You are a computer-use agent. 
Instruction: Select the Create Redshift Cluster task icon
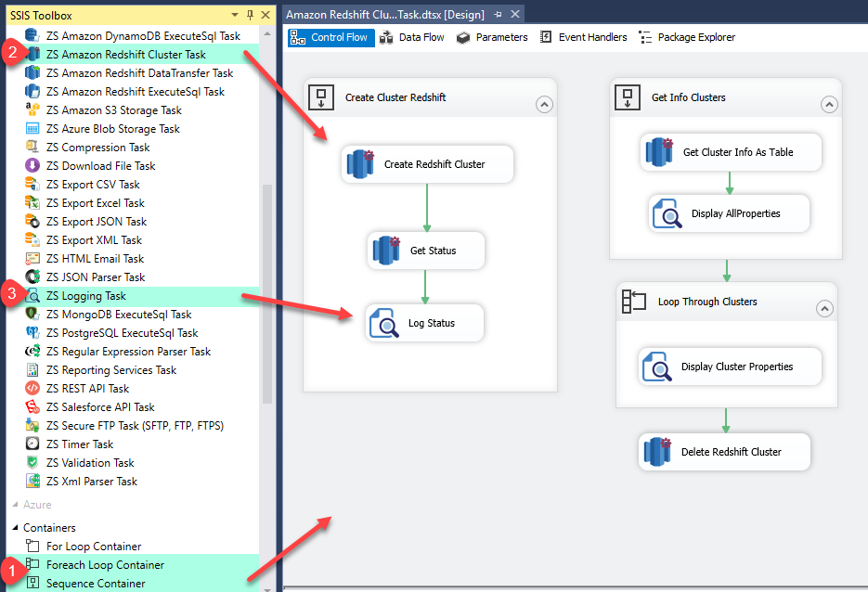coord(360,164)
